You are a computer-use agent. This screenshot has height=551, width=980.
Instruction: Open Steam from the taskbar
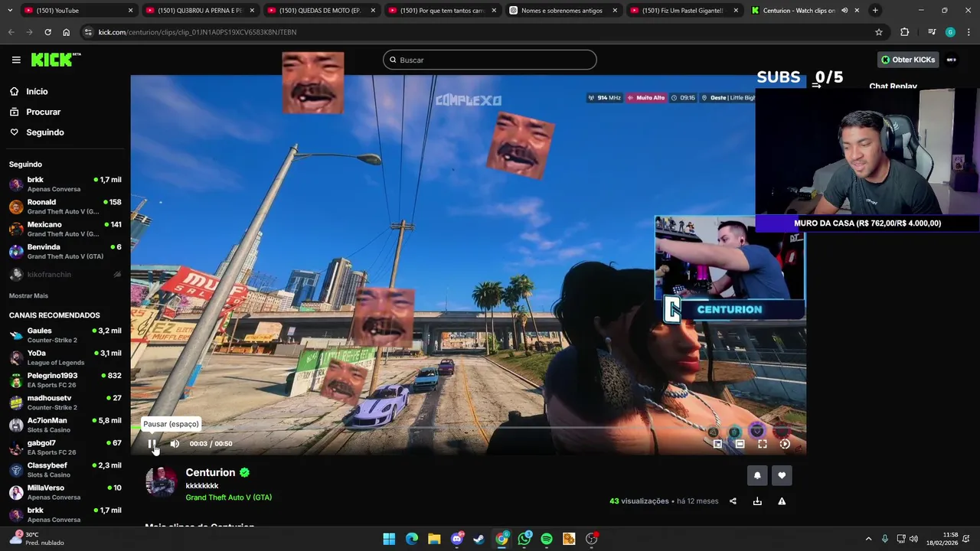click(479, 539)
